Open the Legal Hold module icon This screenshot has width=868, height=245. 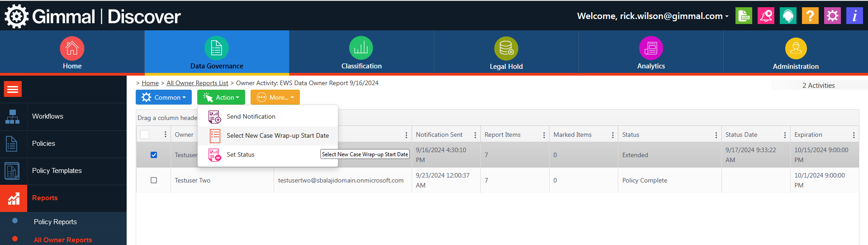(x=506, y=48)
